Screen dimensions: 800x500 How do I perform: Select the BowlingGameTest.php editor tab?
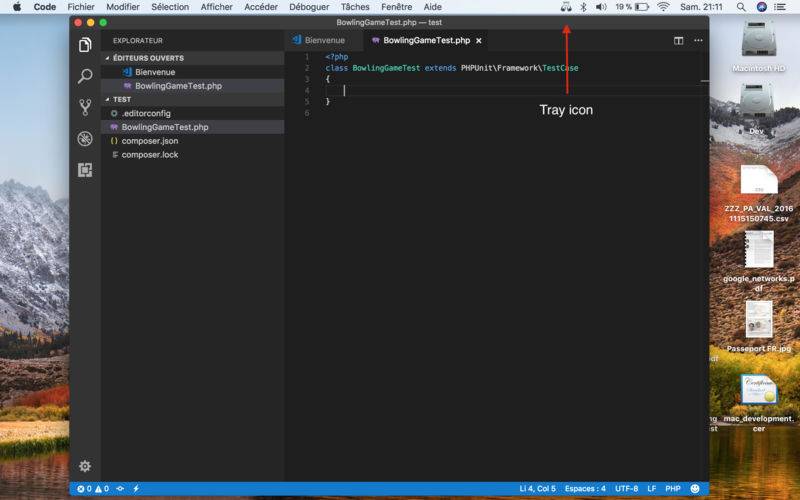[x=427, y=40]
